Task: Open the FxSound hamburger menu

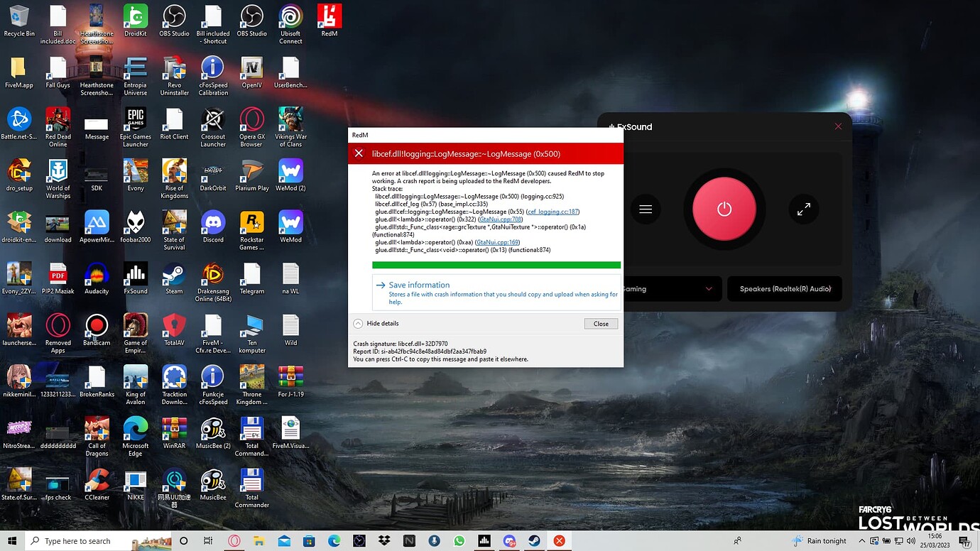Action: [646, 209]
